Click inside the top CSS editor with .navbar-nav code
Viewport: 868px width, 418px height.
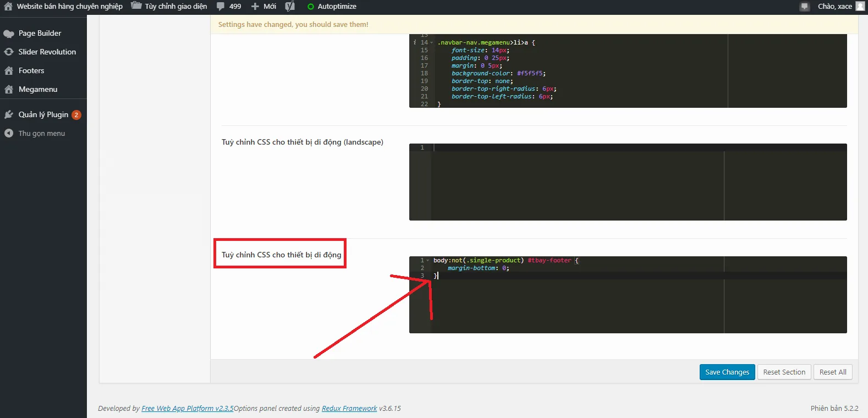tap(628, 71)
